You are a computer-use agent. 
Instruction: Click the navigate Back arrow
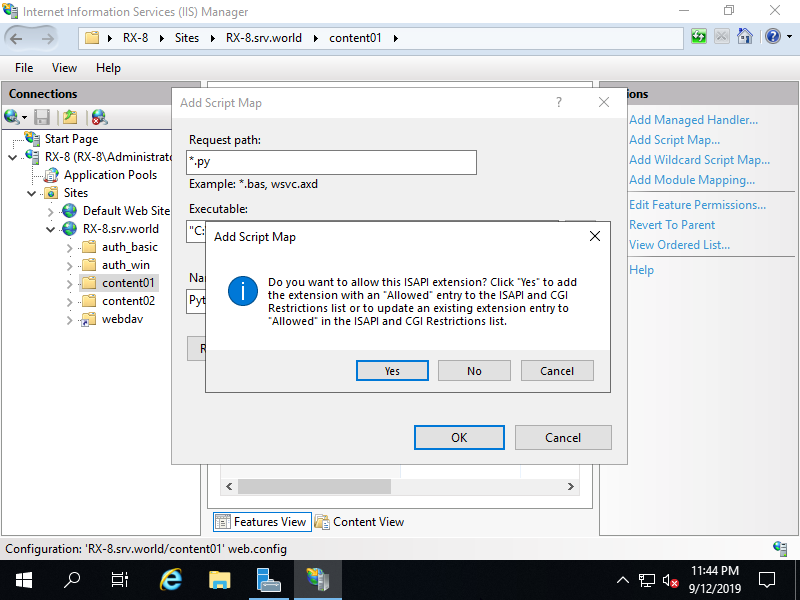point(16,38)
